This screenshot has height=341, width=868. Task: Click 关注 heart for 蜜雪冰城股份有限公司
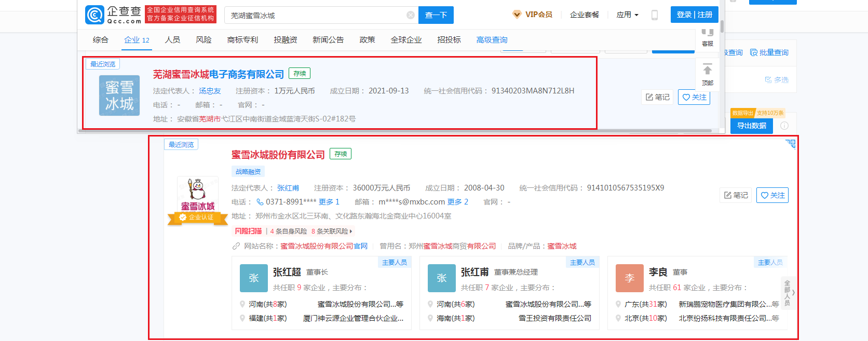coord(772,195)
